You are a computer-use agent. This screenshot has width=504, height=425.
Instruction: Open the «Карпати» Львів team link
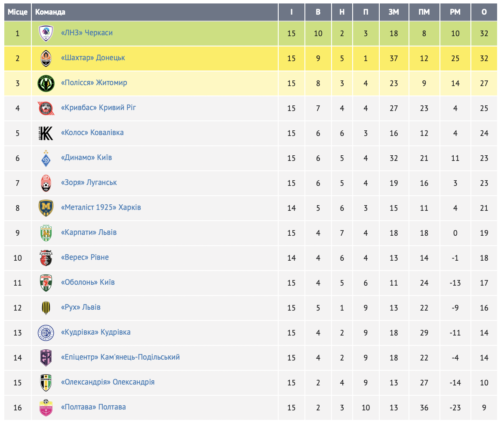(x=89, y=232)
